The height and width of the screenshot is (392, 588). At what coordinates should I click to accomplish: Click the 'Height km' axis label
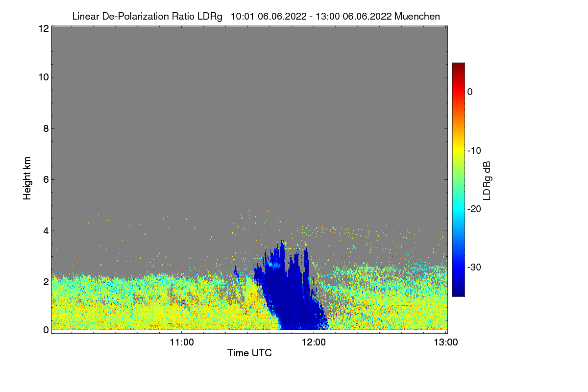click(27, 178)
